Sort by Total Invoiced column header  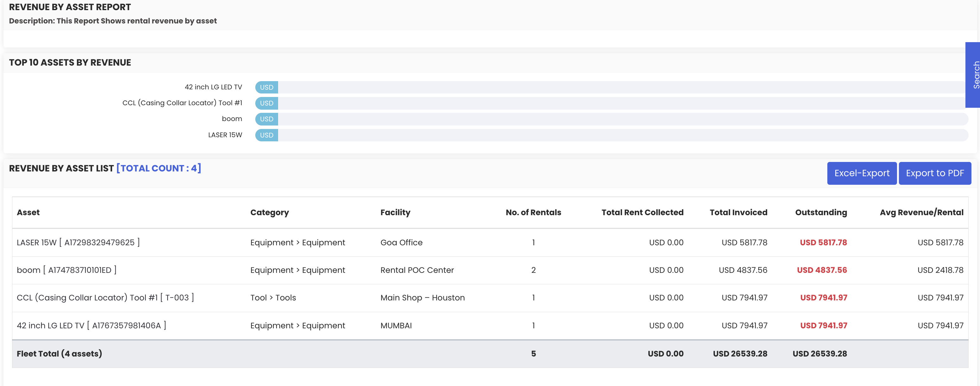point(738,212)
